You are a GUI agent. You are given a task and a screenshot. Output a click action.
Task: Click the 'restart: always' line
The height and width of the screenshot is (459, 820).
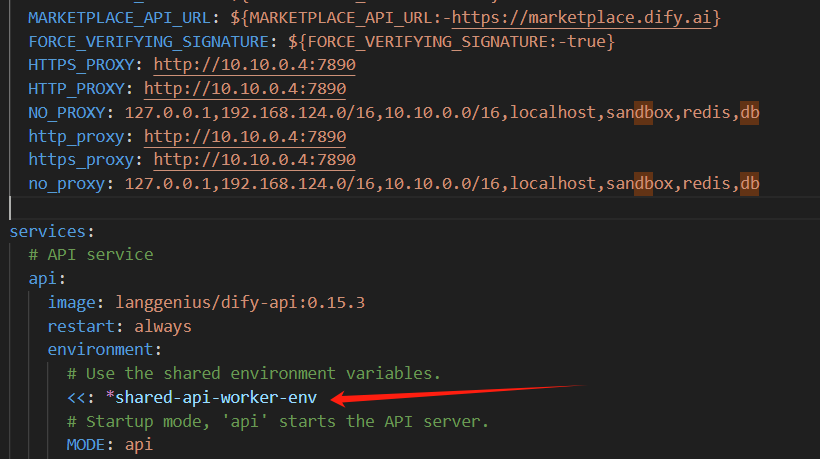119,326
